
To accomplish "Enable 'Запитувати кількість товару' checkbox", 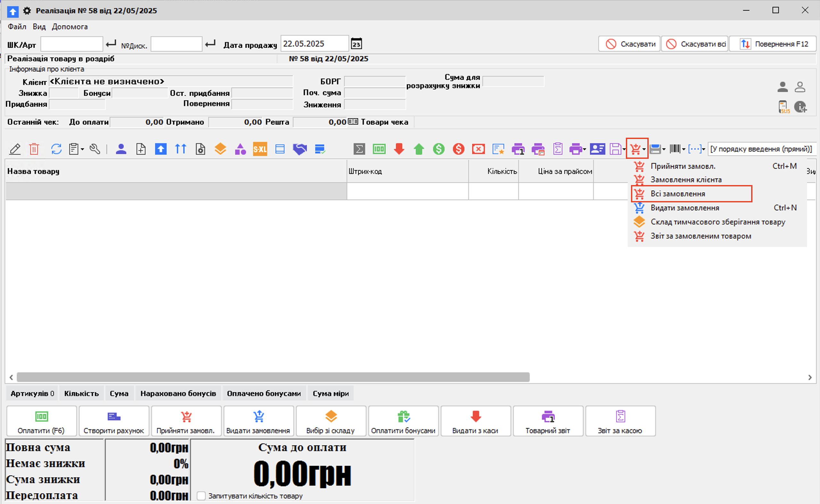I will [x=201, y=496].
